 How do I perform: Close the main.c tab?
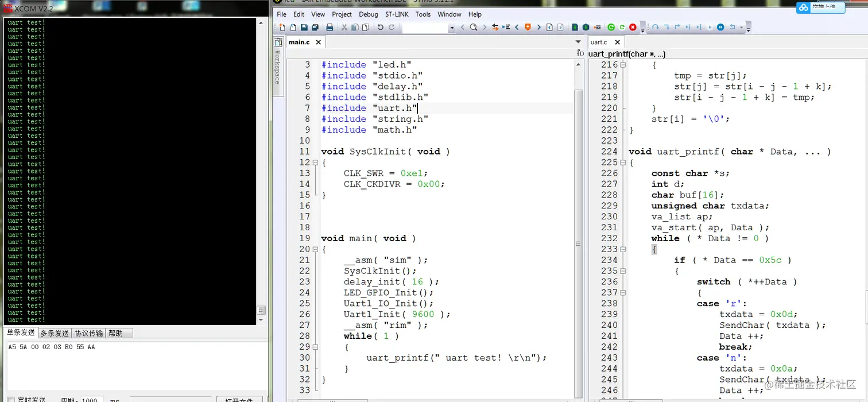coord(318,42)
